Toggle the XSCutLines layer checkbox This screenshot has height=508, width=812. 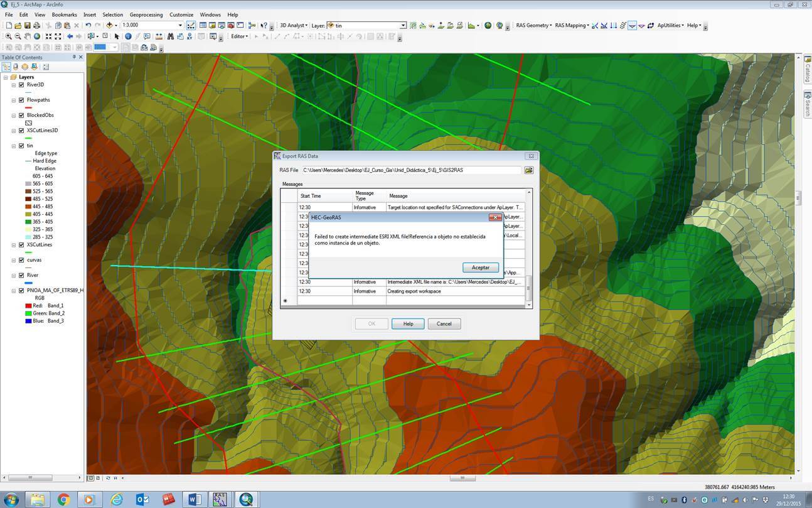point(21,245)
